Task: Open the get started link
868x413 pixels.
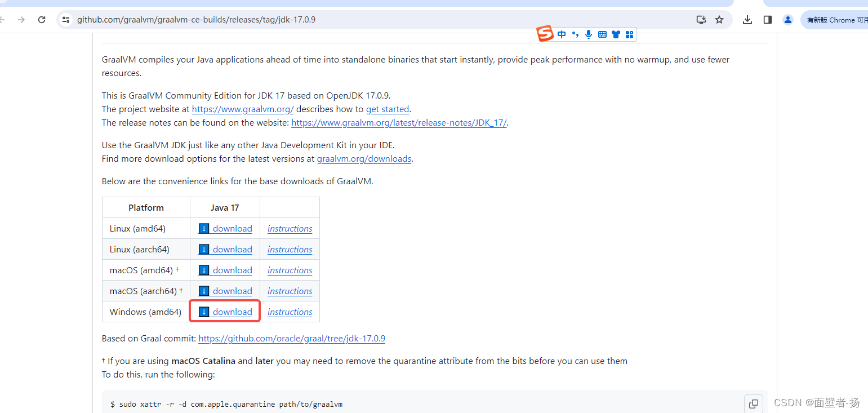Action: click(x=388, y=109)
